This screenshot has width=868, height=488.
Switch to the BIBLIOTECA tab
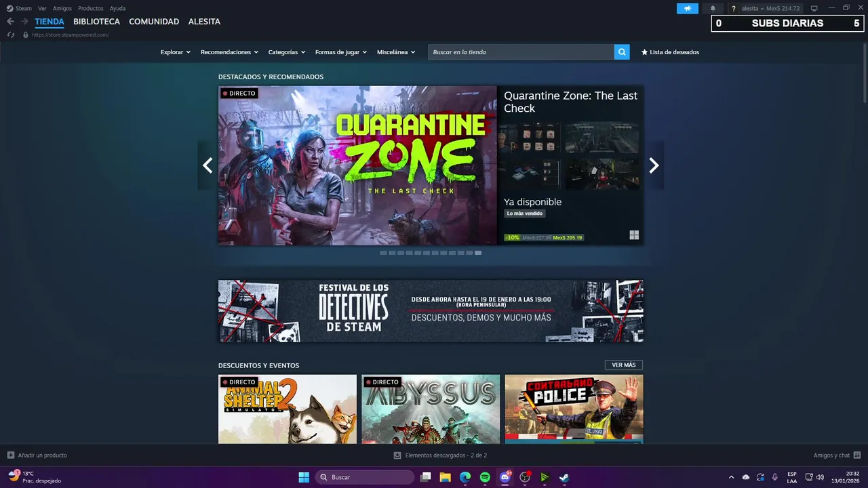[x=97, y=22]
